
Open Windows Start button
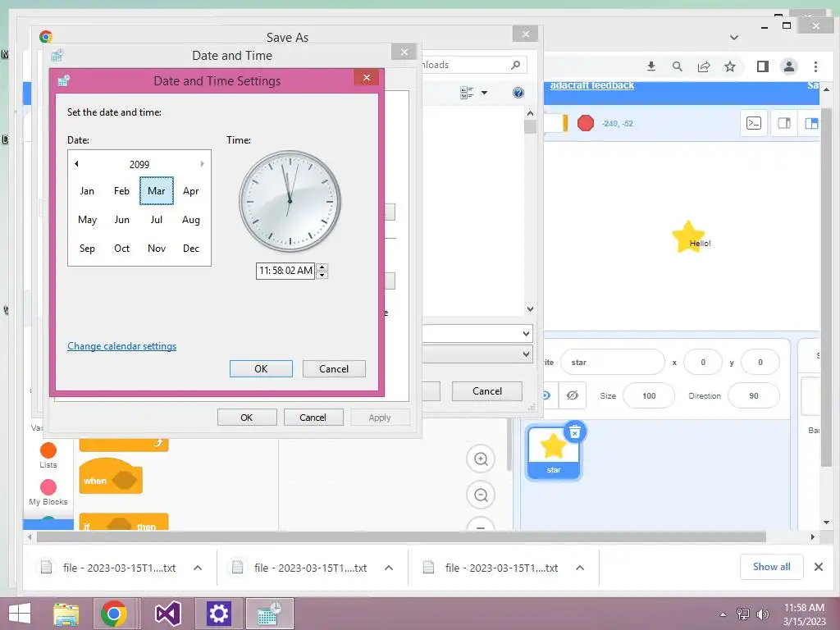click(20, 614)
